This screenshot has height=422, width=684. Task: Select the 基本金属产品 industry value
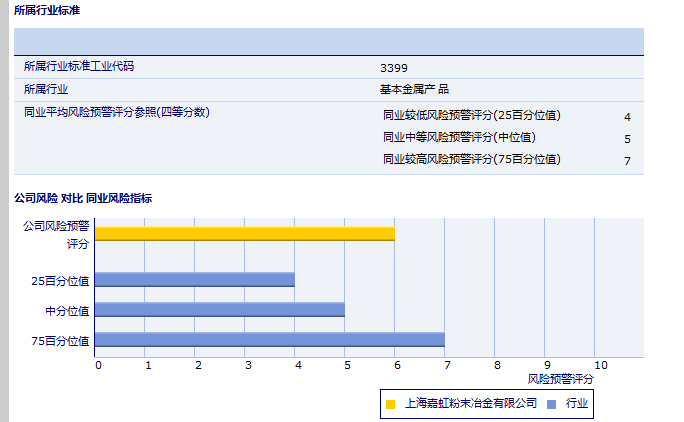coord(414,89)
